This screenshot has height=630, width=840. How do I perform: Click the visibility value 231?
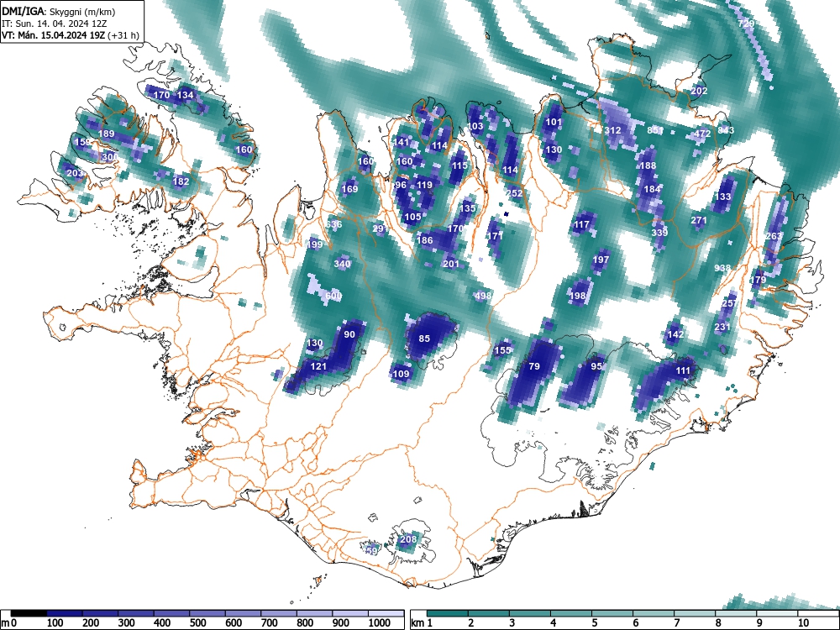coord(722,327)
